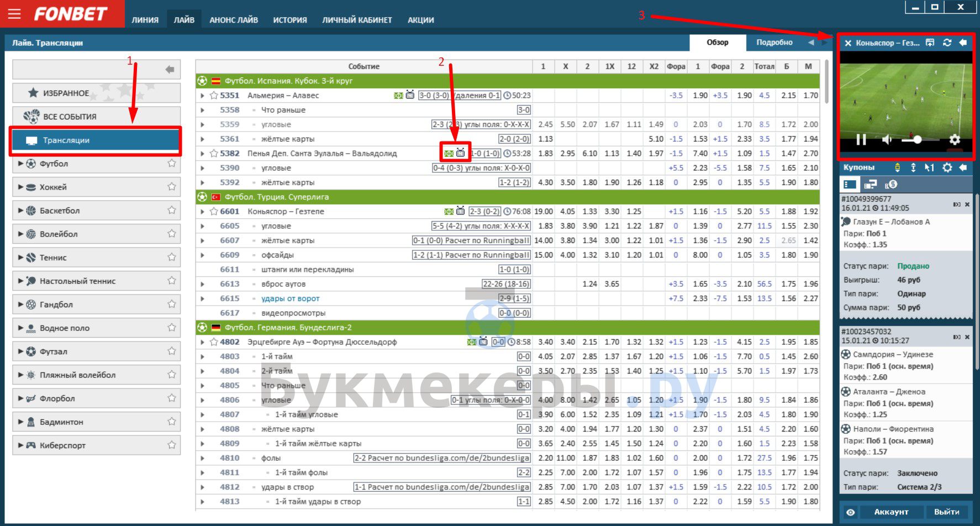Screen dimensions: 980x526
Task: Close coupon #10049399677
Action: pyautogui.click(x=967, y=204)
